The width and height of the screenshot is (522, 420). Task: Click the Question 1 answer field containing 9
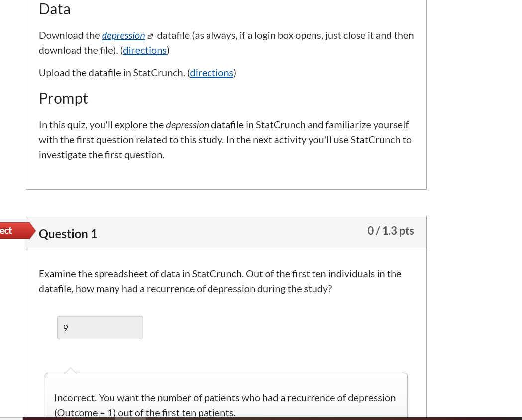tap(100, 328)
